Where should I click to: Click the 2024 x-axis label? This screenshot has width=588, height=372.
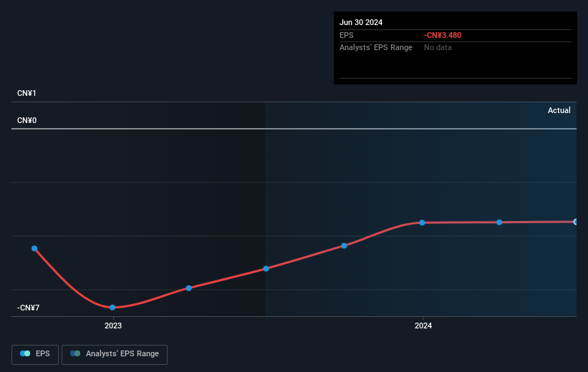(423, 326)
